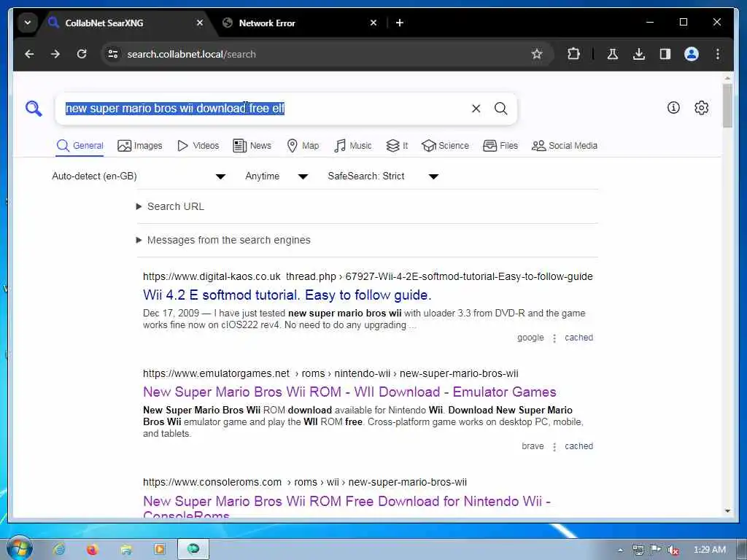The width and height of the screenshot is (747, 560).
Task: Open preferences gear icon
Action: pyautogui.click(x=701, y=108)
